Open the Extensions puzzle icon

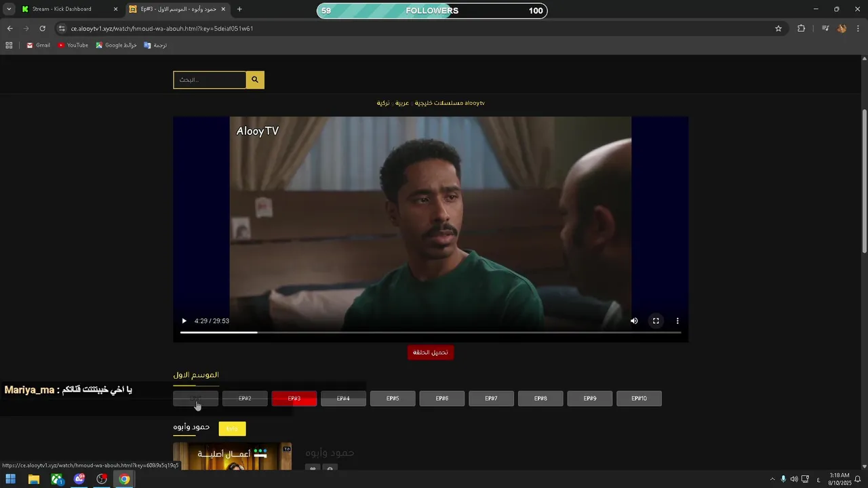[x=801, y=28]
